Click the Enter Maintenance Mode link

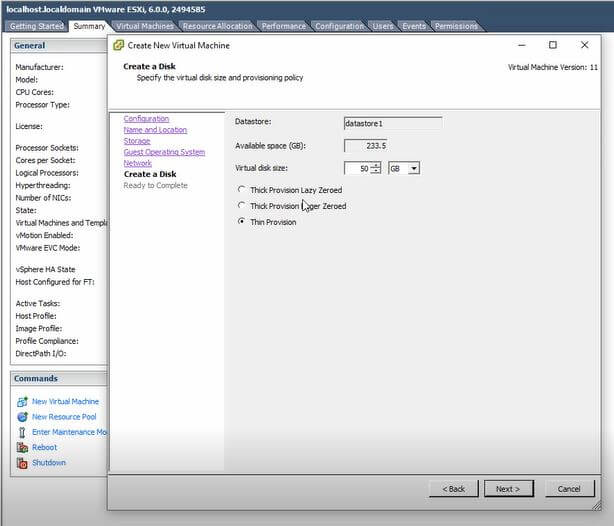coord(69,432)
